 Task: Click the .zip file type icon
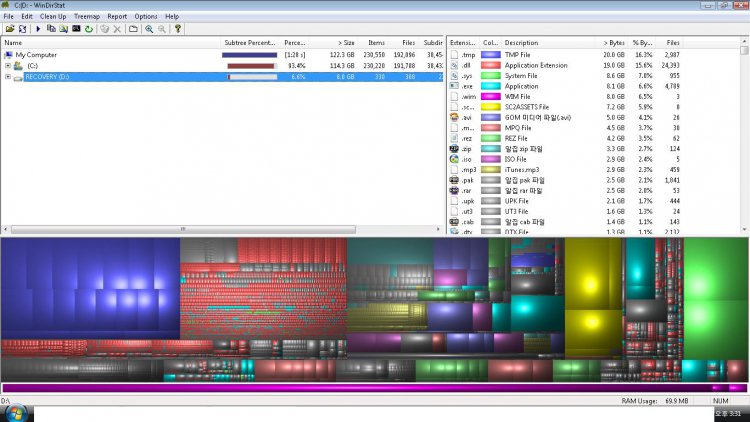(x=454, y=149)
